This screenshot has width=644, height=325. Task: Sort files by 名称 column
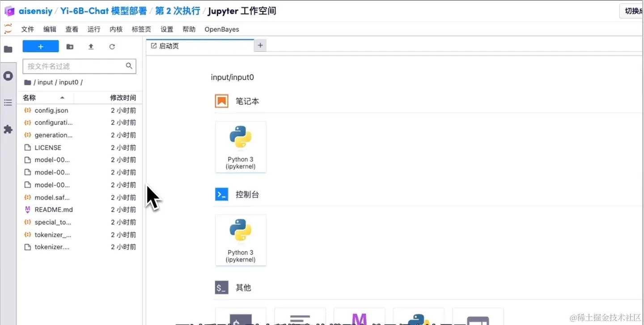coord(45,98)
